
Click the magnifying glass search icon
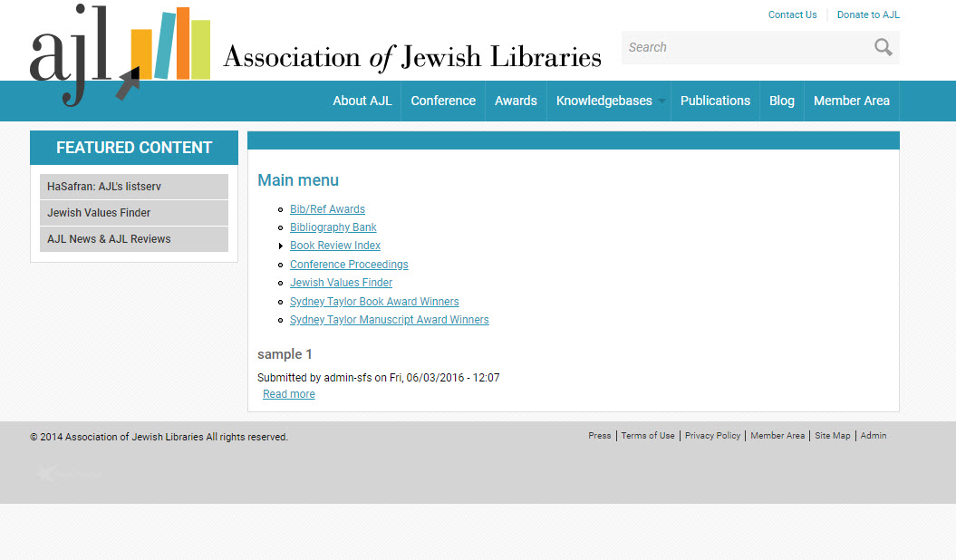point(883,47)
